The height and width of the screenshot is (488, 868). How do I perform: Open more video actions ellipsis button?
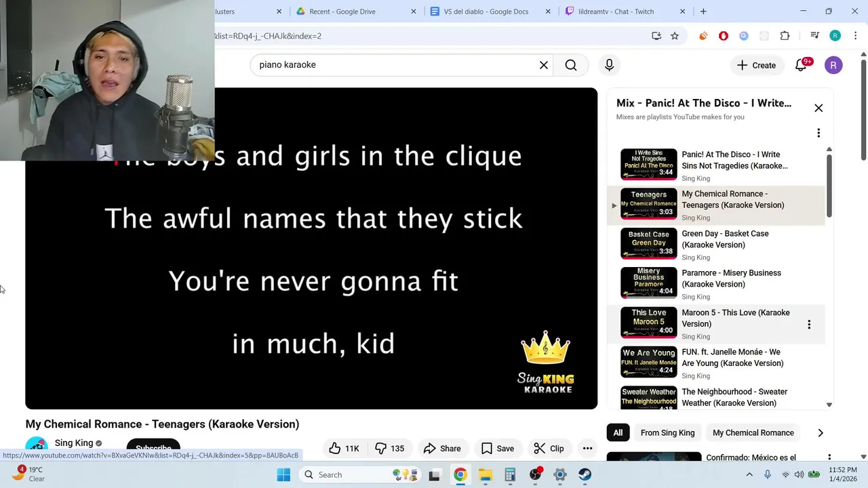(587, 448)
